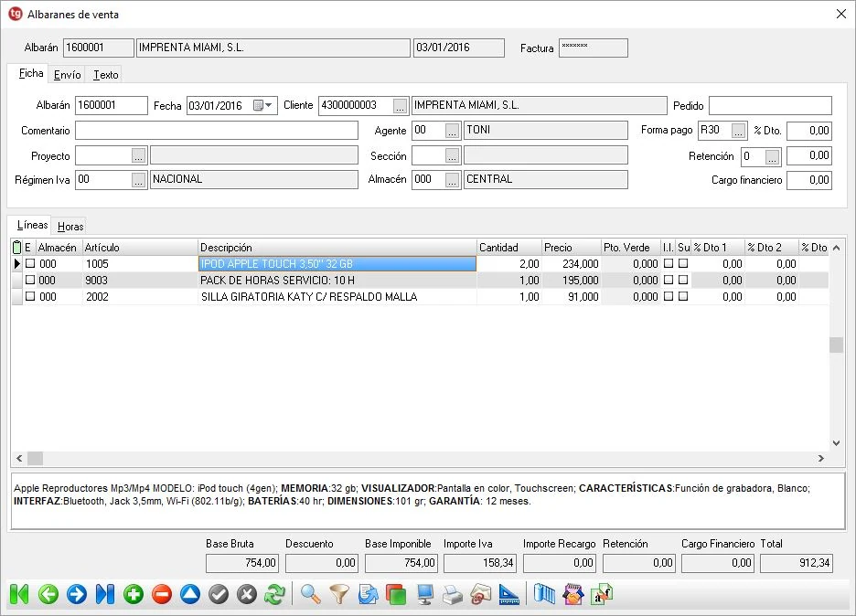Send by email with the envelope icon
Image resolution: width=856 pixels, height=616 pixels.
(481, 594)
